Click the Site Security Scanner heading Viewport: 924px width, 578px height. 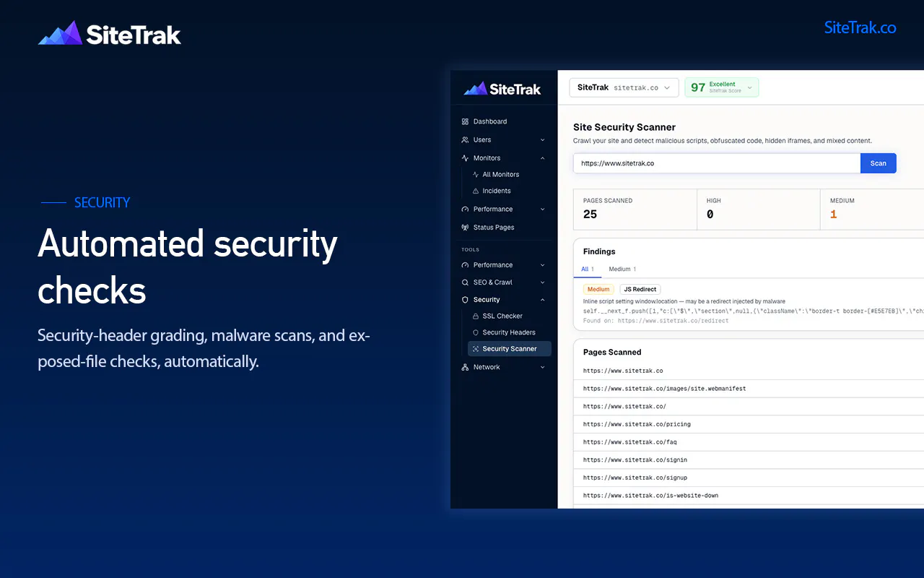(x=624, y=127)
